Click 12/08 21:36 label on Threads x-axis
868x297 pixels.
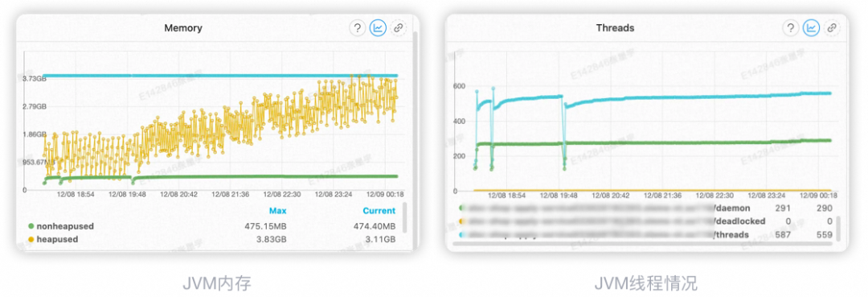coord(662,196)
